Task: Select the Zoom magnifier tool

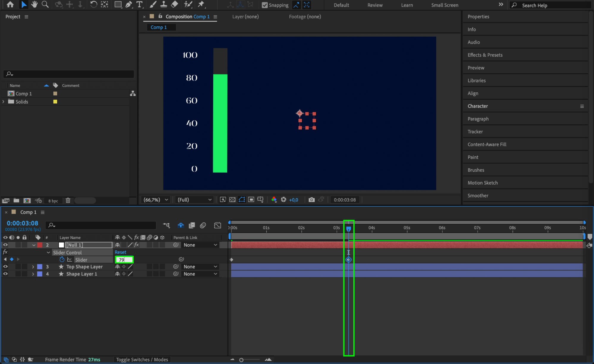Action: 45,4
